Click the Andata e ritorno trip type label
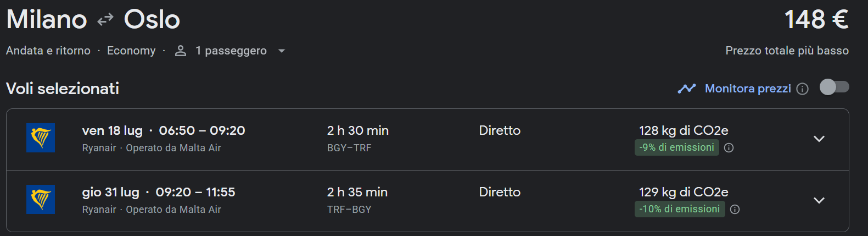The width and height of the screenshot is (868, 236). click(48, 51)
